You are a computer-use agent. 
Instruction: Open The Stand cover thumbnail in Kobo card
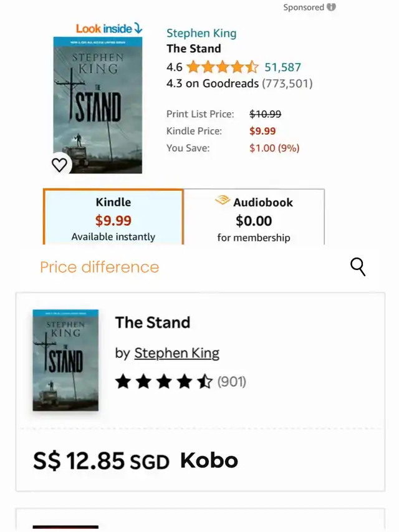pos(65,360)
